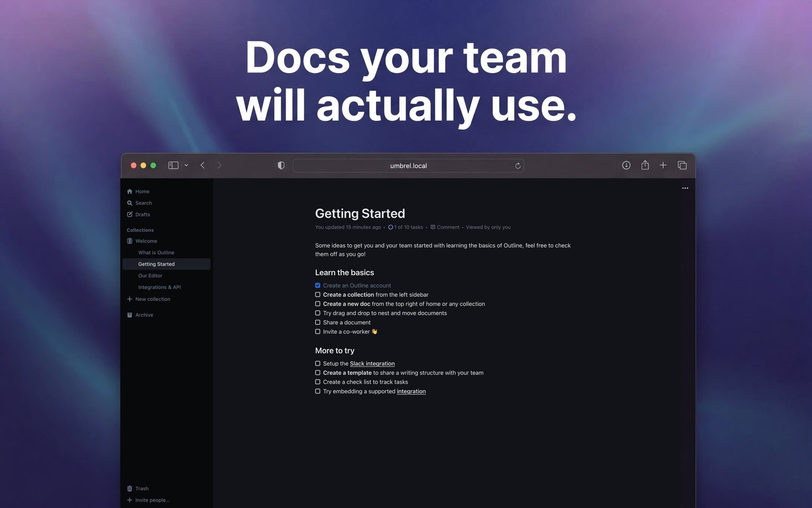This screenshot has width=812, height=508.
Task: Click 'New collection' to expand collections
Action: [152, 299]
